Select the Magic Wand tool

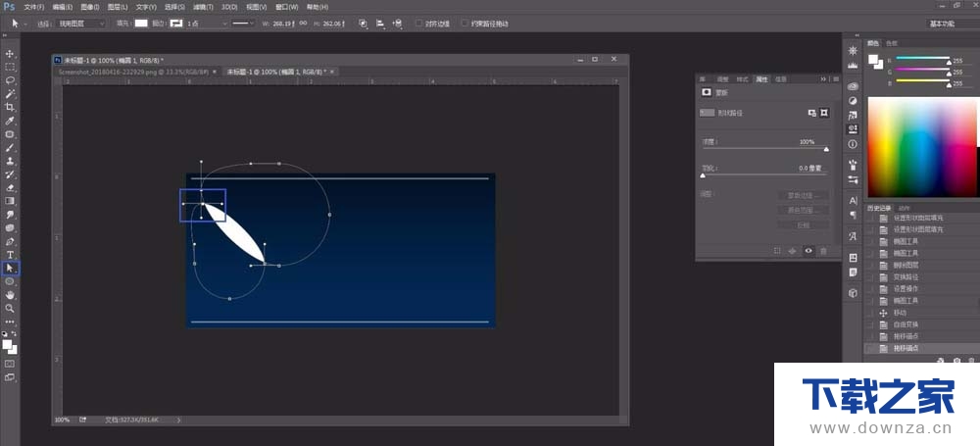point(10,94)
